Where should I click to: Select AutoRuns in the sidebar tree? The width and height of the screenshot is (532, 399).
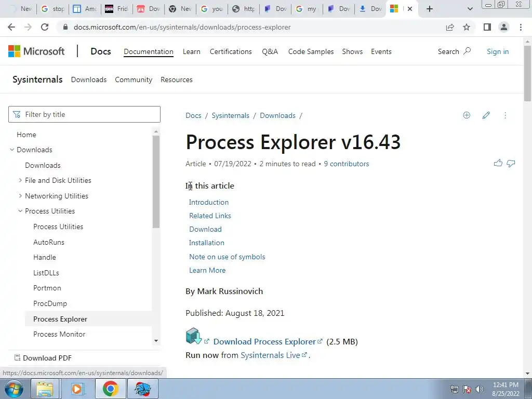pyautogui.click(x=49, y=242)
